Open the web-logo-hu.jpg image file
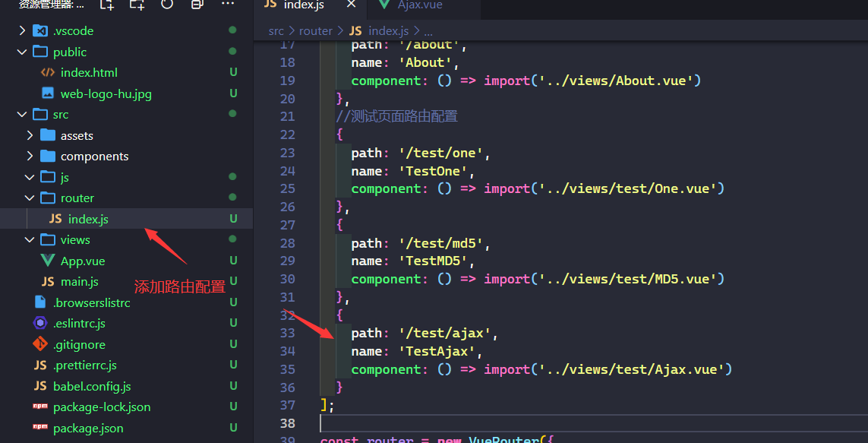Image resolution: width=868 pixels, height=443 pixels. click(95, 93)
